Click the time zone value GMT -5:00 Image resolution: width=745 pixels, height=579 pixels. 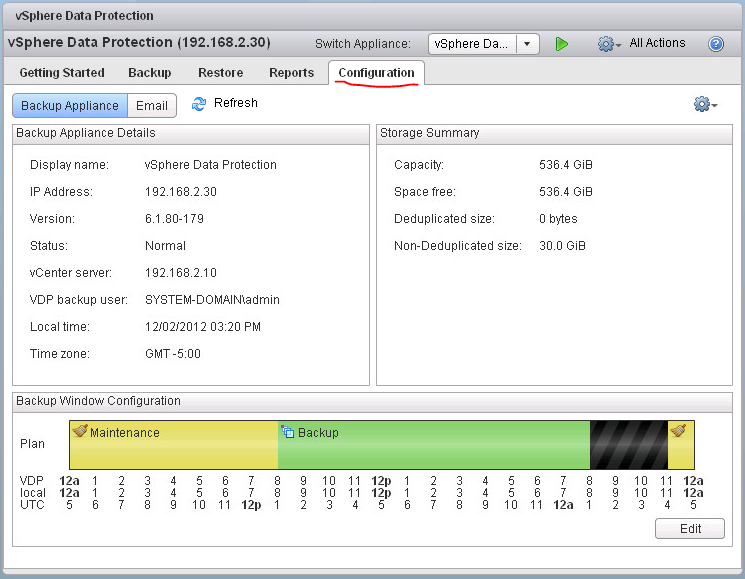[172, 354]
